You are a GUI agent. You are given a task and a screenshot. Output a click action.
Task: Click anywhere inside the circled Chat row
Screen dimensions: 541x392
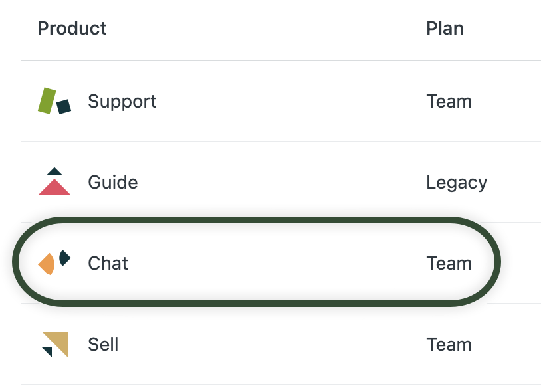click(x=266, y=263)
